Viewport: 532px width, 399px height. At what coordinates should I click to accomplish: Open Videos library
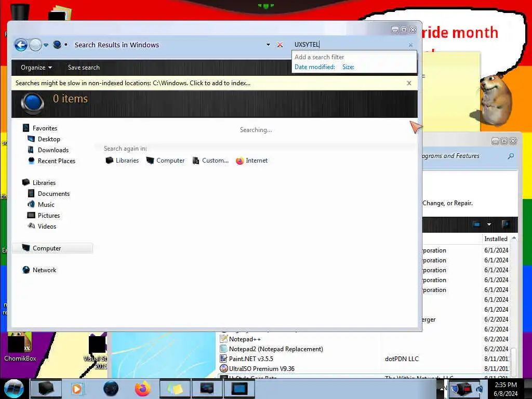point(47,226)
